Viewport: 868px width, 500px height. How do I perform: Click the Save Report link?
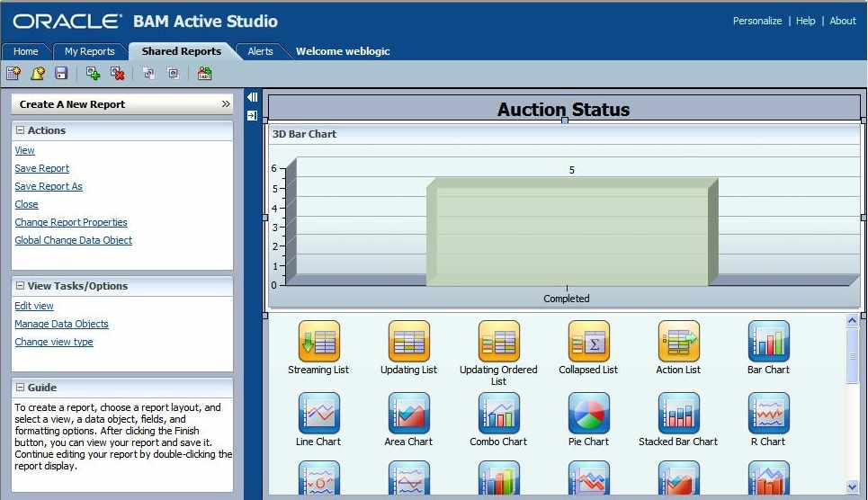42,168
